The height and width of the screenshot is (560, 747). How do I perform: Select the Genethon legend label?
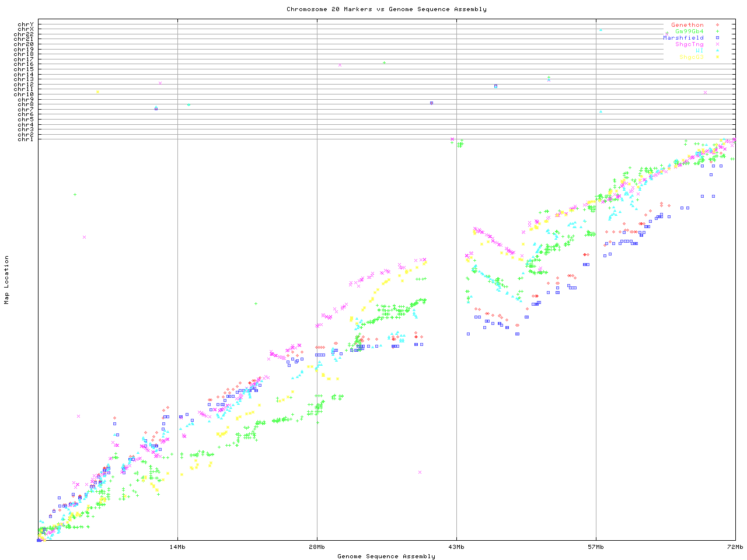pyautogui.click(x=687, y=25)
